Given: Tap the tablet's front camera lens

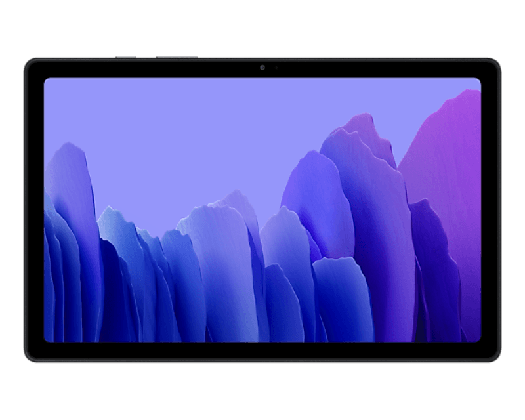Looking at the screenshot, I should point(262,67).
